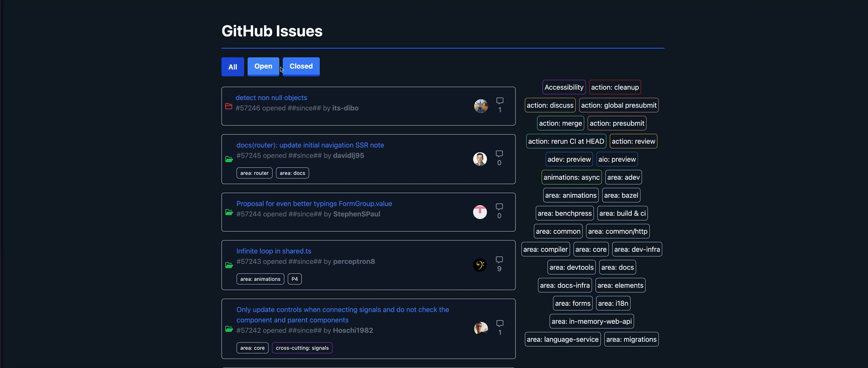Open StephenSPaul's avatar
Image resolution: width=868 pixels, height=368 pixels.
pos(480,212)
